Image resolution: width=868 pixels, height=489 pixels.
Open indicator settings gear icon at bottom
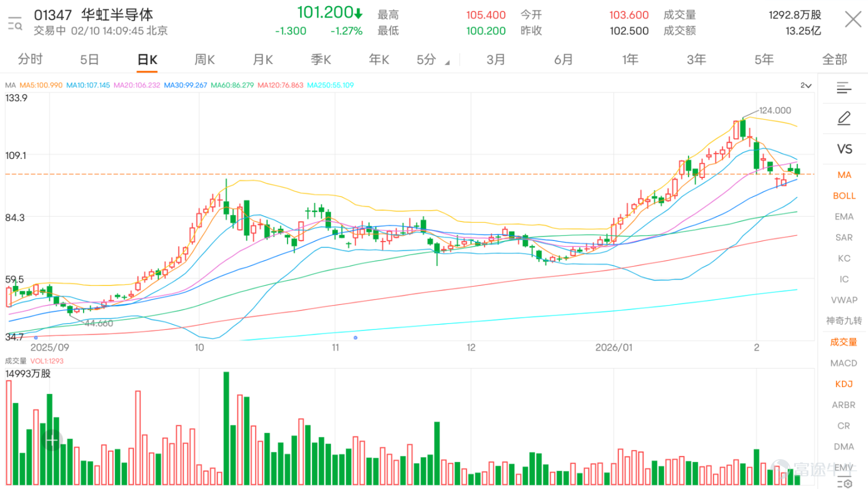pyautogui.click(x=845, y=482)
